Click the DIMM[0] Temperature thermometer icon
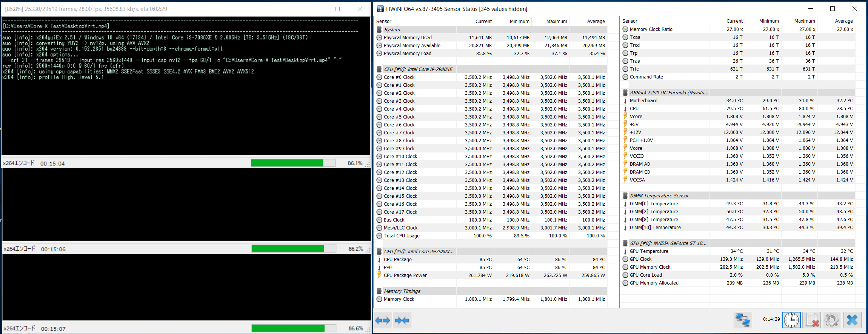Screen dimensions: 868x334 (x=625, y=203)
